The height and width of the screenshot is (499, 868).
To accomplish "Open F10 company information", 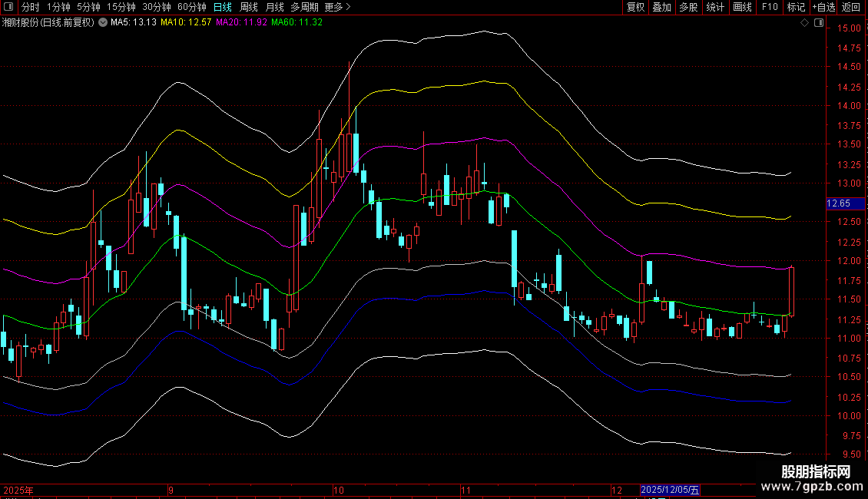I will (x=770, y=7).
